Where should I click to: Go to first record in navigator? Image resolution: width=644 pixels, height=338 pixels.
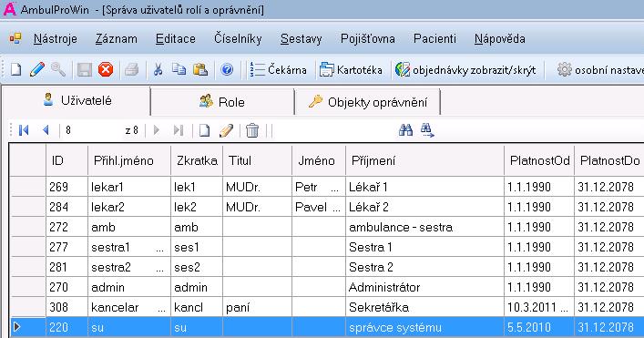pyautogui.click(x=24, y=130)
